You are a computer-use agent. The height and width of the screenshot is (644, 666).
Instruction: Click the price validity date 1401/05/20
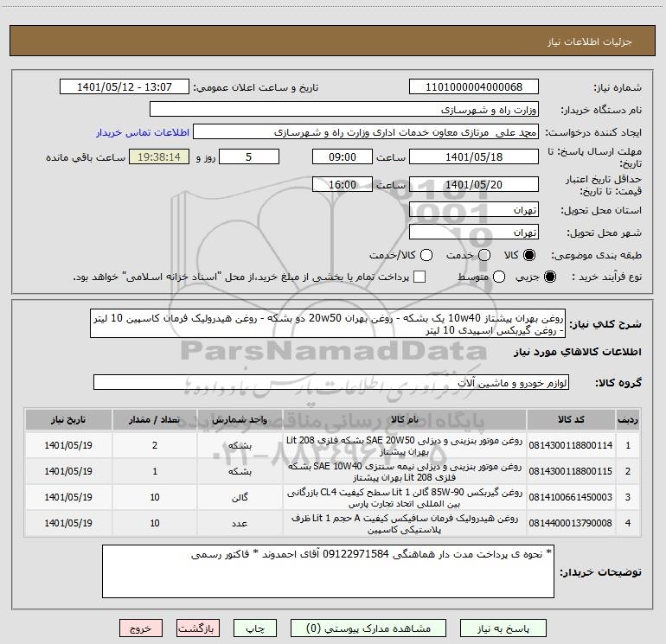coord(474,185)
